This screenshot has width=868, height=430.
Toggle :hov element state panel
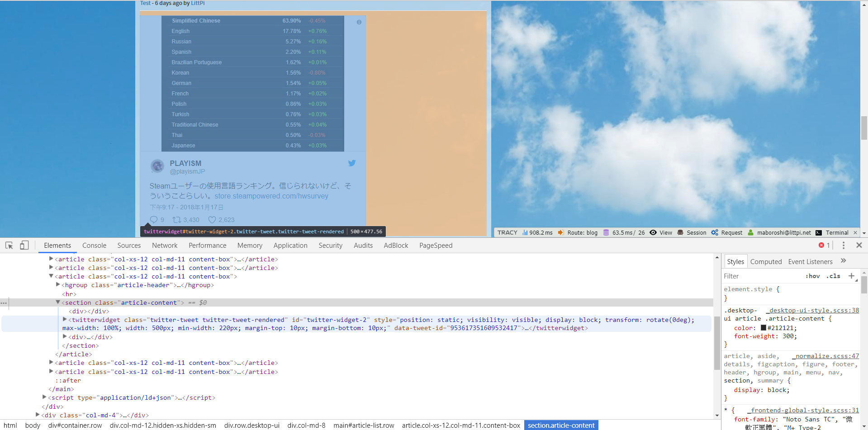812,276
